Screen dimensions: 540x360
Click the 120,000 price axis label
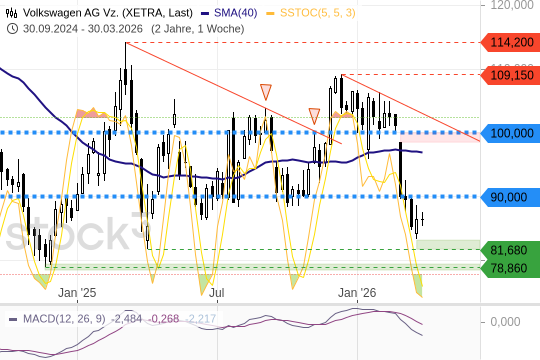coord(512,5)
